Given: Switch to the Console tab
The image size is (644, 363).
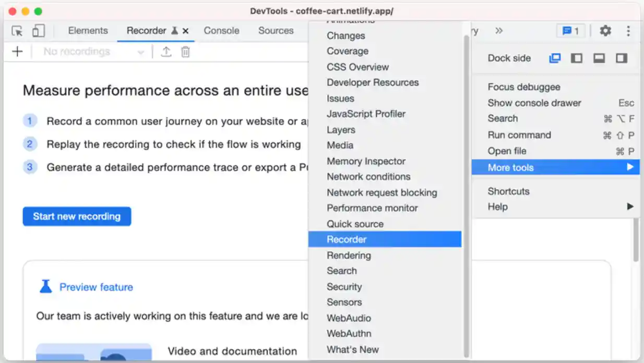Looking at the screenshot, I should [x=221, y=31].
